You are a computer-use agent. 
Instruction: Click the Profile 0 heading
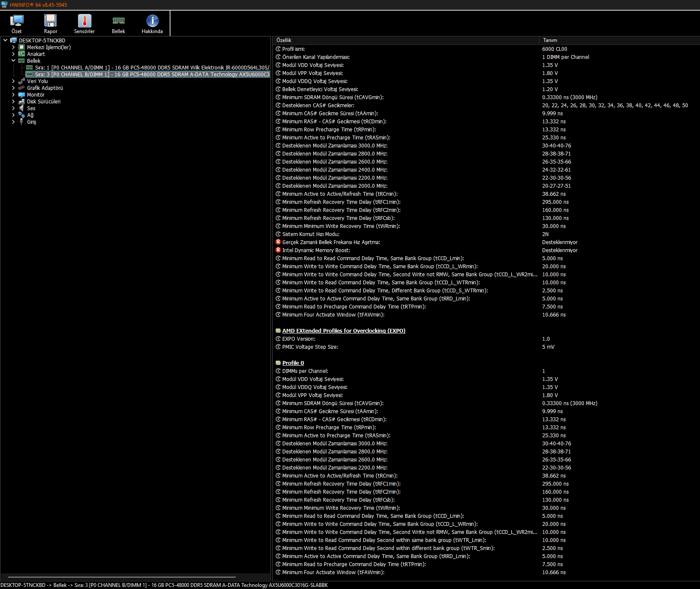coord(293,363)
